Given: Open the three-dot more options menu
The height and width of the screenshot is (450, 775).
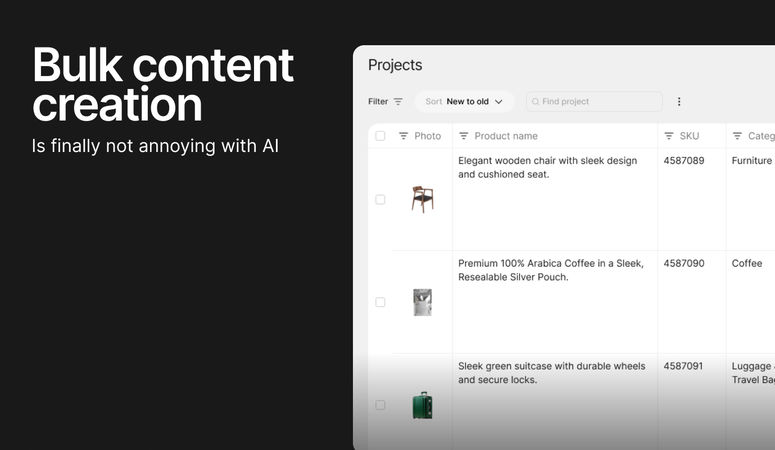Looking at the screenshot, I should tap(679, 102).
